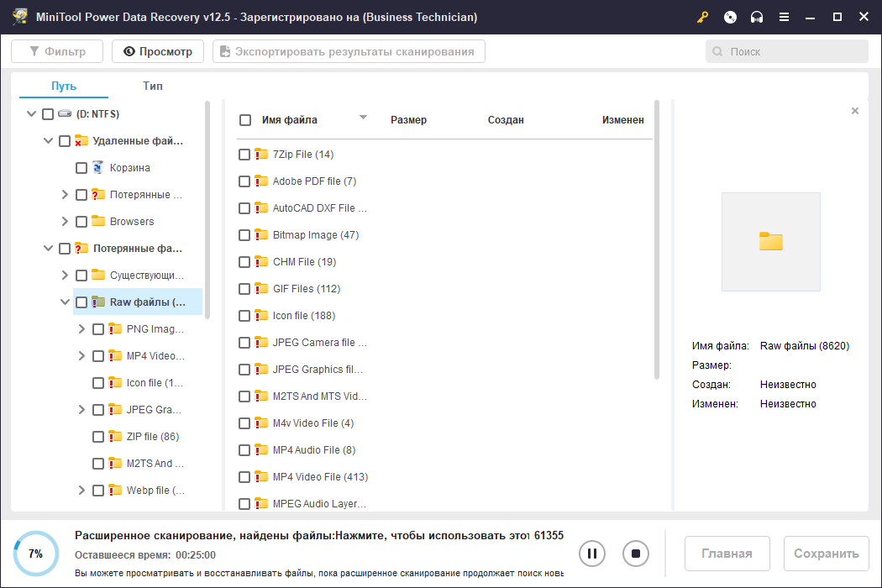Check the MP4 Video File (413) checkbox
882x588 pixels.
[244, 477]
